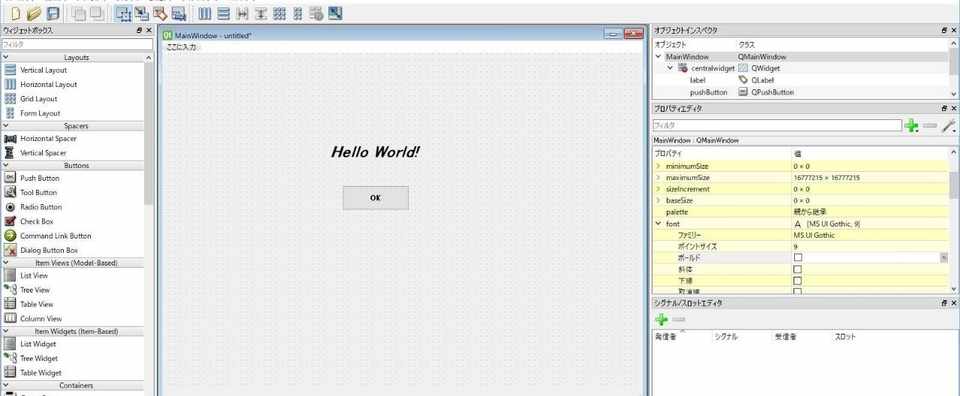Screen dimensions: 960x396
Task: Select Table View in widget box
Action: click(x=36, y=304)
